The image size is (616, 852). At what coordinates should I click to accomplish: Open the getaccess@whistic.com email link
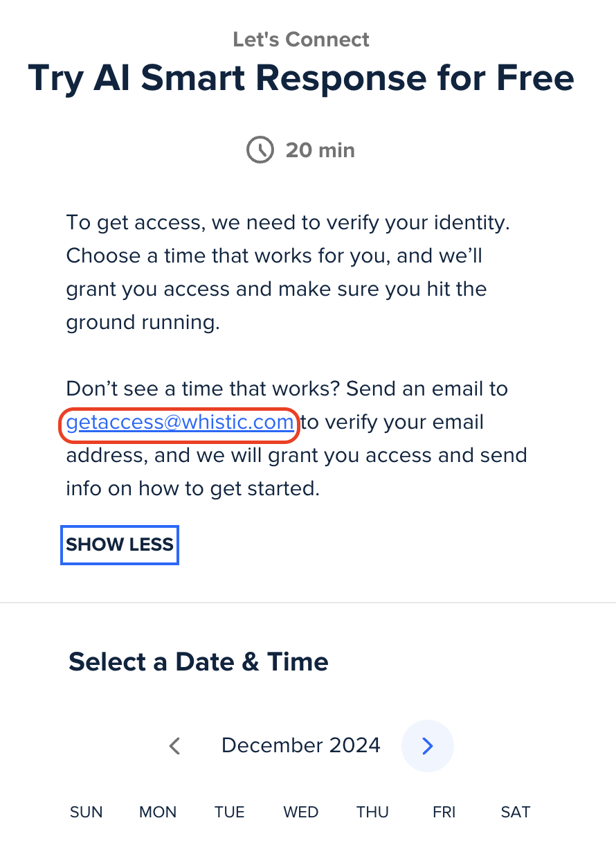[180, 423]
